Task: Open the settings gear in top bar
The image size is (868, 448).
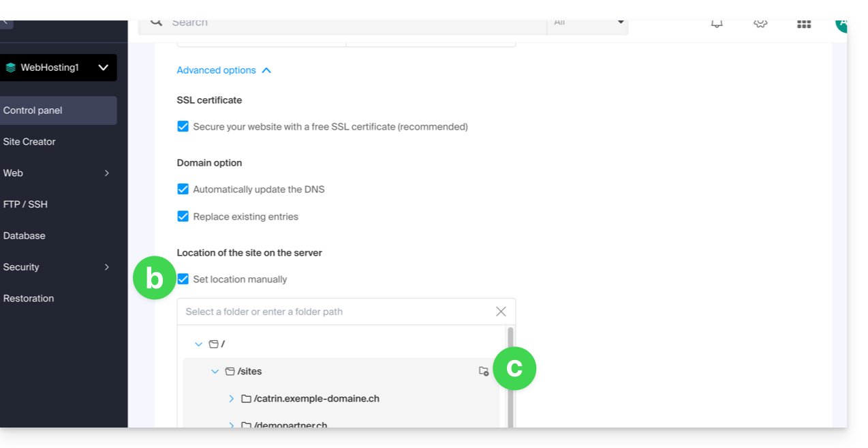Action: pos(760,24)
